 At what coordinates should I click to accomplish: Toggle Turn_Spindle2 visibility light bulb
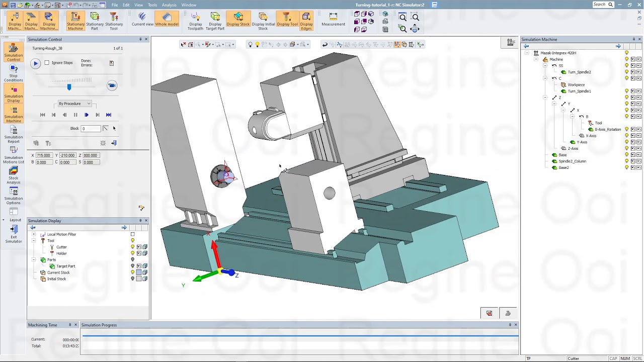627,72
